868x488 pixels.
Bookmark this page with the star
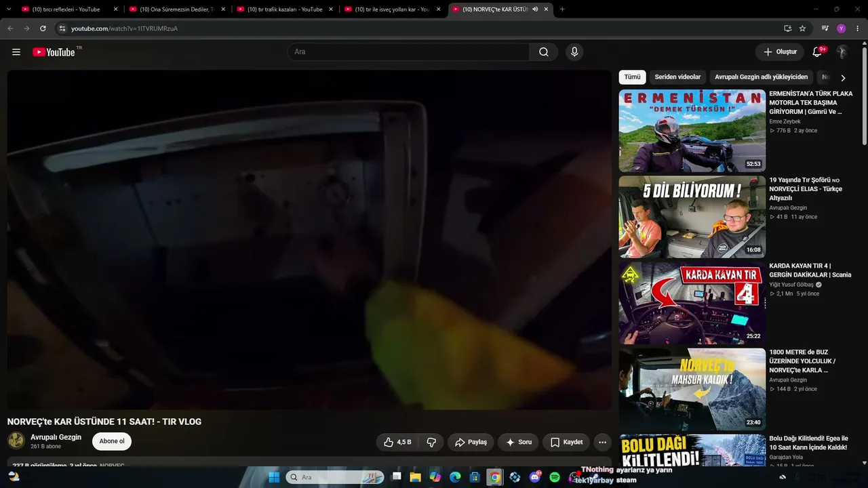pos(802,28)
